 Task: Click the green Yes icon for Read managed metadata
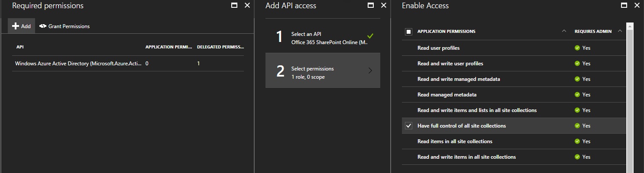tap(577, 95)
